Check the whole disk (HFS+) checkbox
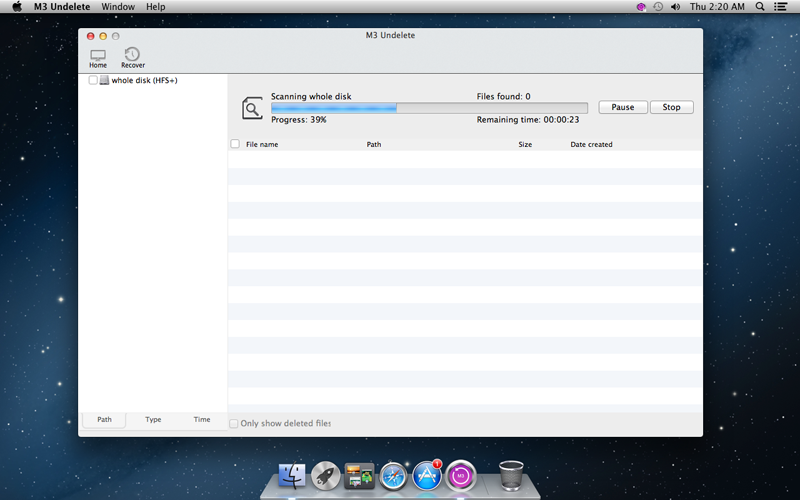This screenshot has width=800, height=500. click(x=93, y=80)
